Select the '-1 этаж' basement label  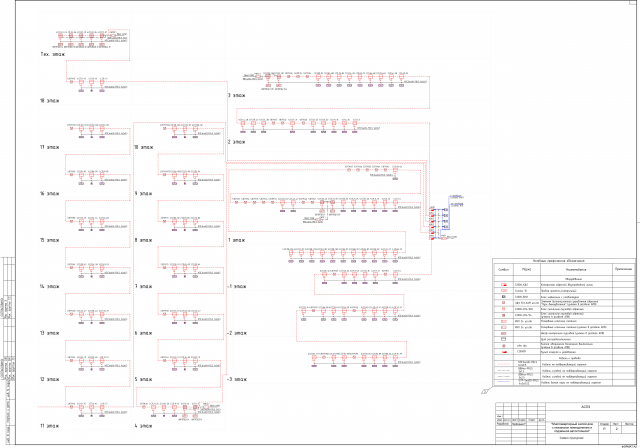point(237,286)
